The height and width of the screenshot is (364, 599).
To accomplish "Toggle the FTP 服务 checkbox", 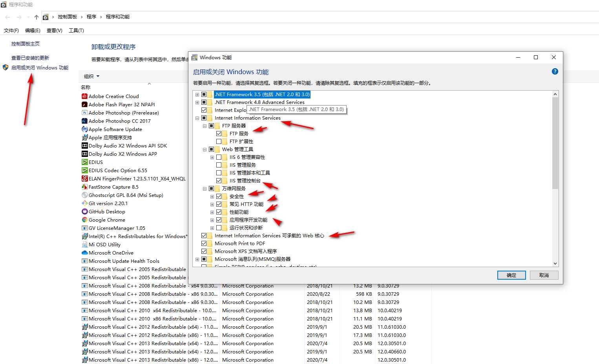I will pyautogui.click(x=219, y=134).
